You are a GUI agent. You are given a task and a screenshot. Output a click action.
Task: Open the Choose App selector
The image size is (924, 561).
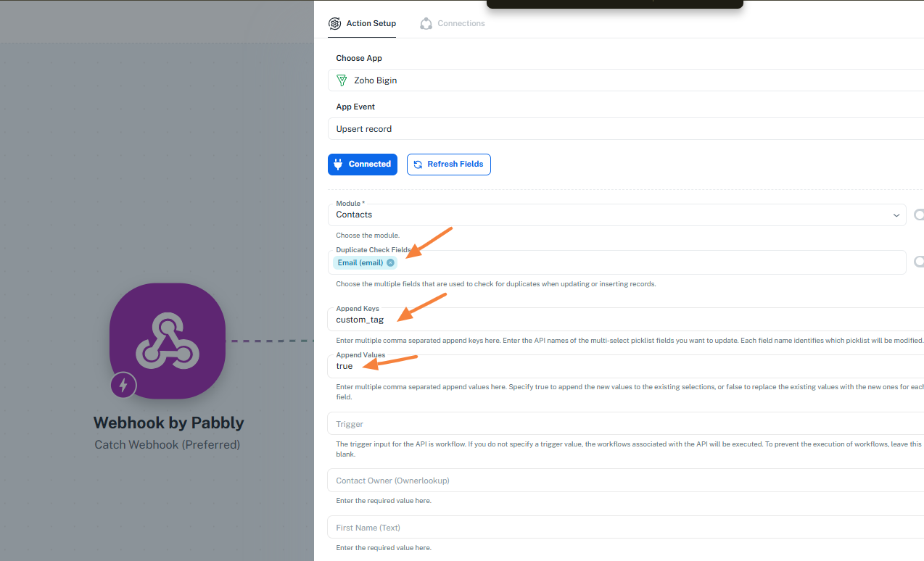pyautogui.click(x=624, y=80)
